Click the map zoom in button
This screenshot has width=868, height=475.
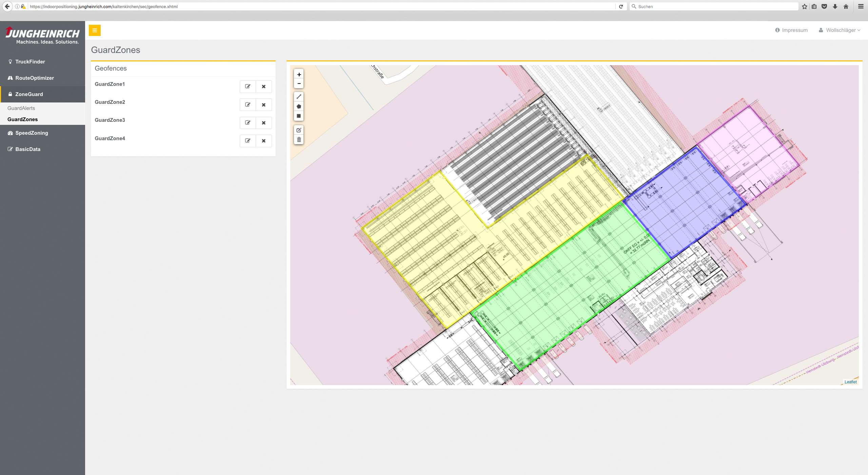point(299,74)
